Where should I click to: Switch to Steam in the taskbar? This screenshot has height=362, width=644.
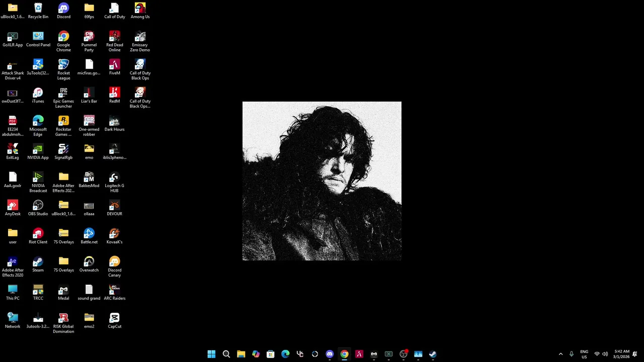pyautogui.click(x=433, y=354)
